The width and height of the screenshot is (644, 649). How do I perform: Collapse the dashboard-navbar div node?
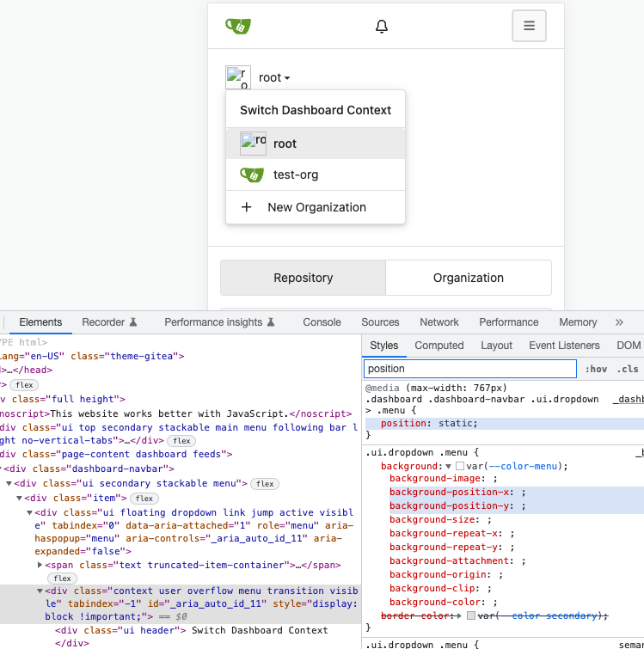pyautogui.click(x=1, y=468)
